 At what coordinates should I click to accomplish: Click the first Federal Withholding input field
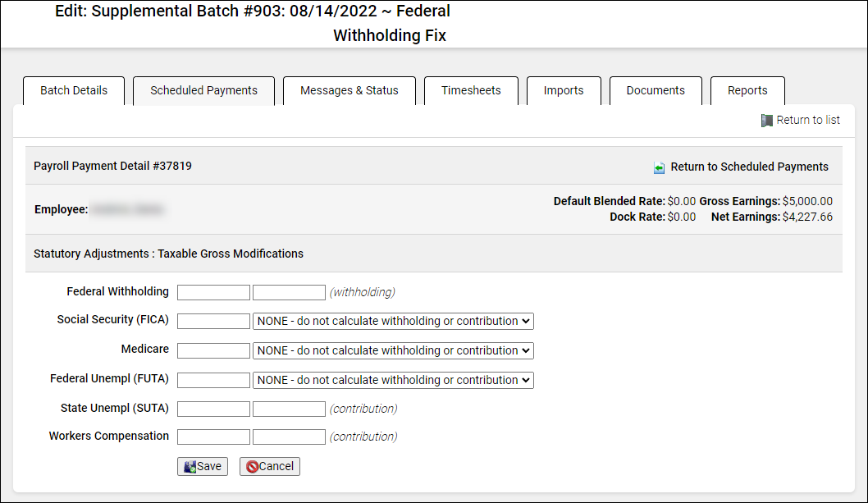pos(213,292)
